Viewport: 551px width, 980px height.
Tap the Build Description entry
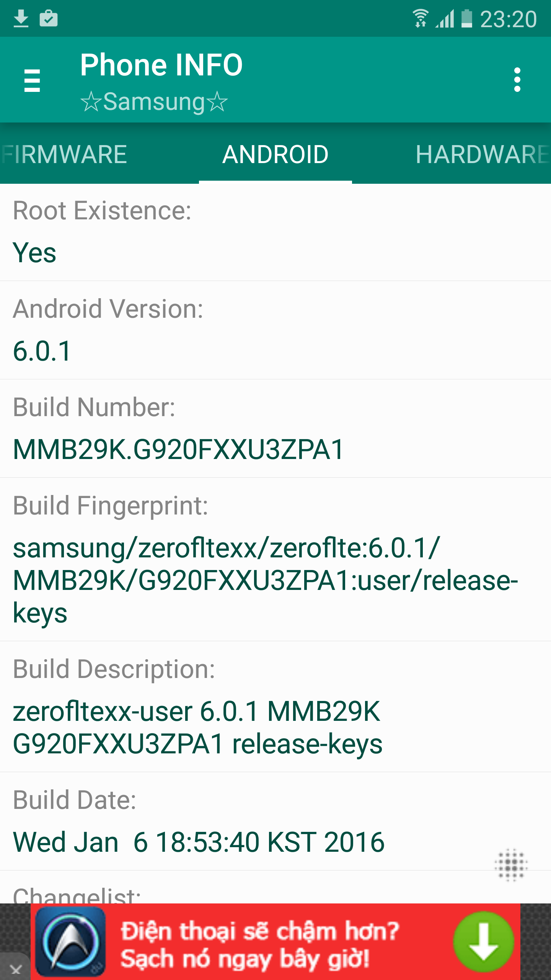[x=275, y=707]
